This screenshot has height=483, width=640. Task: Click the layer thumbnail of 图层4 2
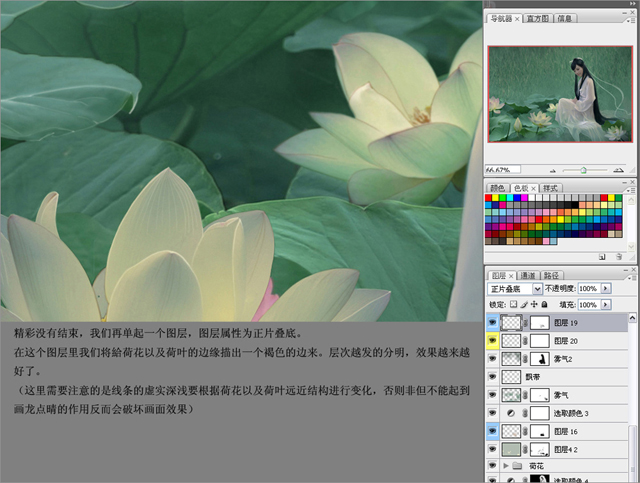pyautogui.click(x=511, y=450)
